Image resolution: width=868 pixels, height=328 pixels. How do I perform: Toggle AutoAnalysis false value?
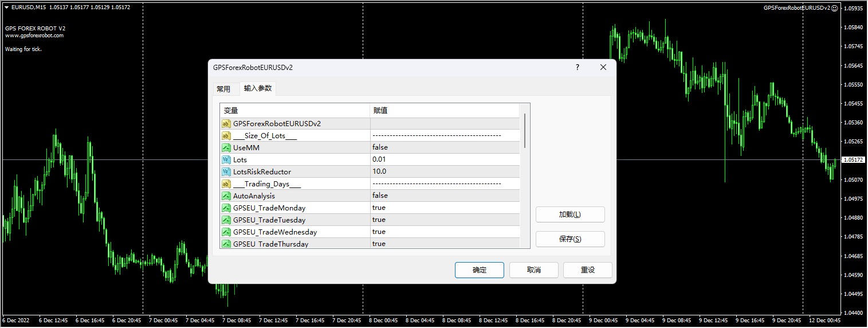380,196
